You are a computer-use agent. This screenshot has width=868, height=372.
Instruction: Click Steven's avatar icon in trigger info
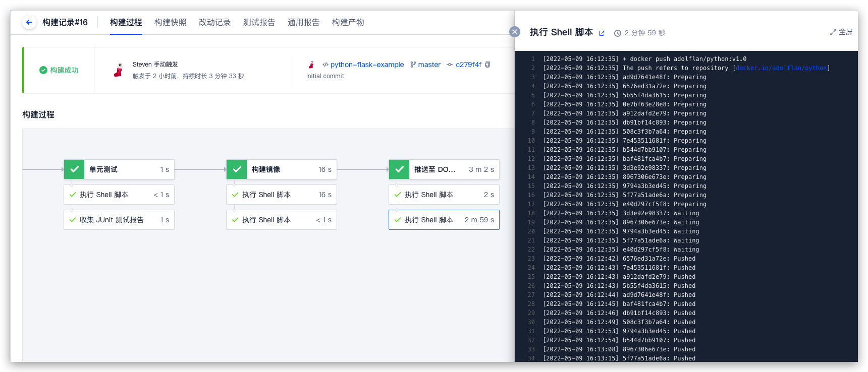pyautogui.click(x=119, y=70)
